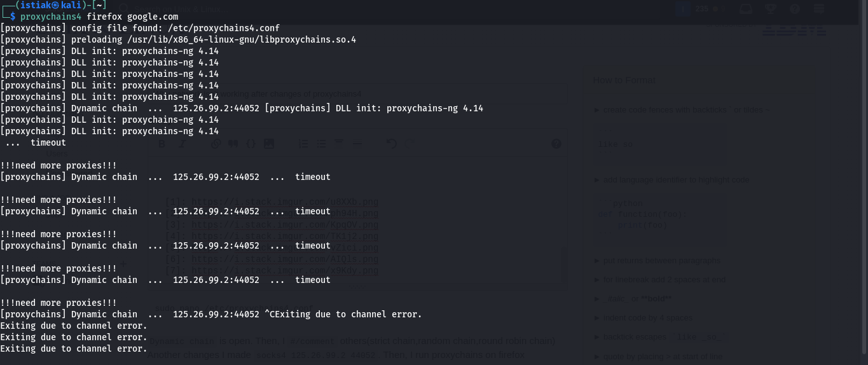Open the user profile avatar next to 235
The width and height of the screenshot is (868, 365).
[682, 9]
